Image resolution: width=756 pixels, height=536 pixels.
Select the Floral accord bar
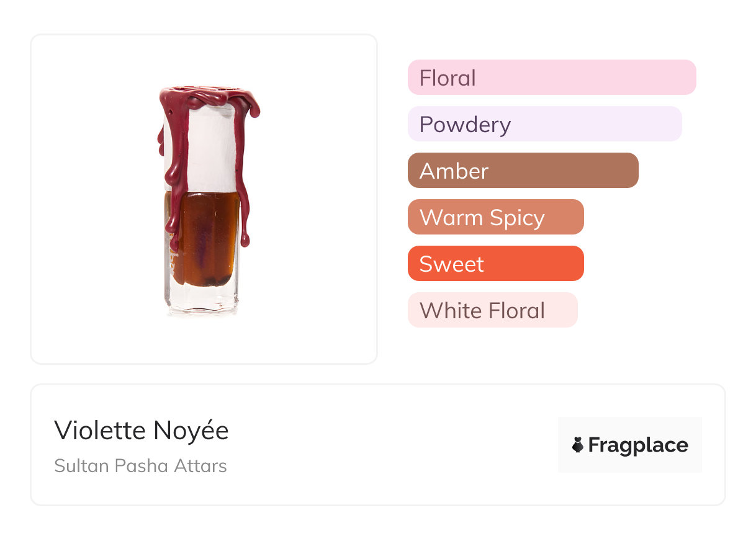551,78
